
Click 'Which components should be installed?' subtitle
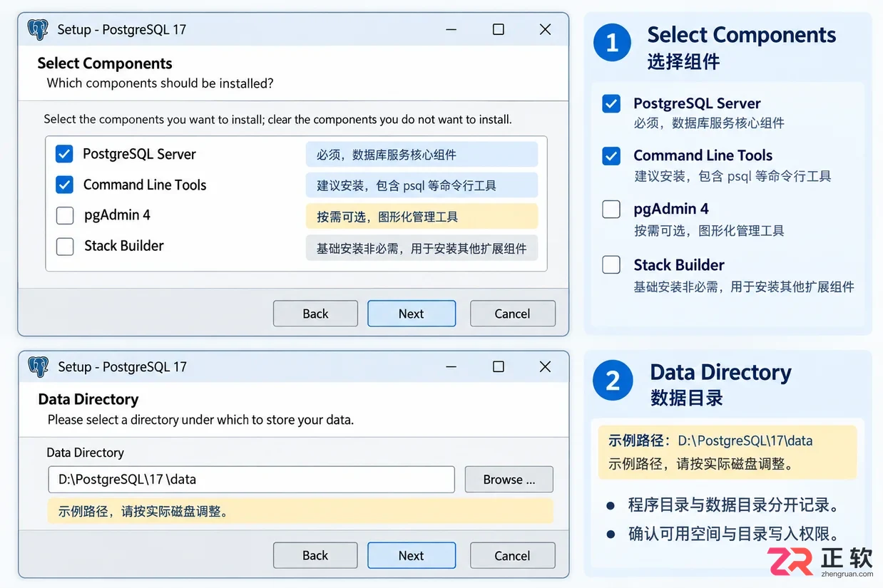tap(160, 83)
